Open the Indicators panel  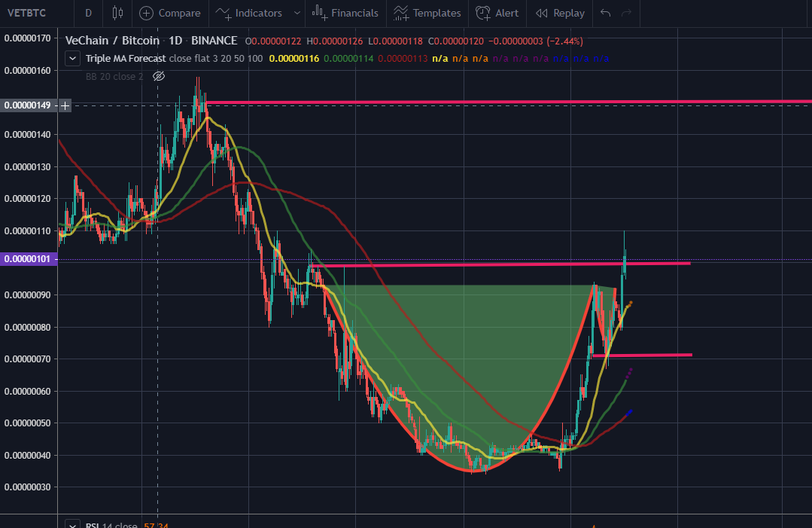click(248, 13)
